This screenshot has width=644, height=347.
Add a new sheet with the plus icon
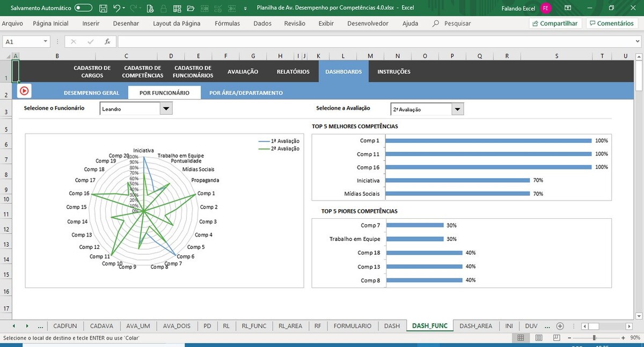pos(560,326)
